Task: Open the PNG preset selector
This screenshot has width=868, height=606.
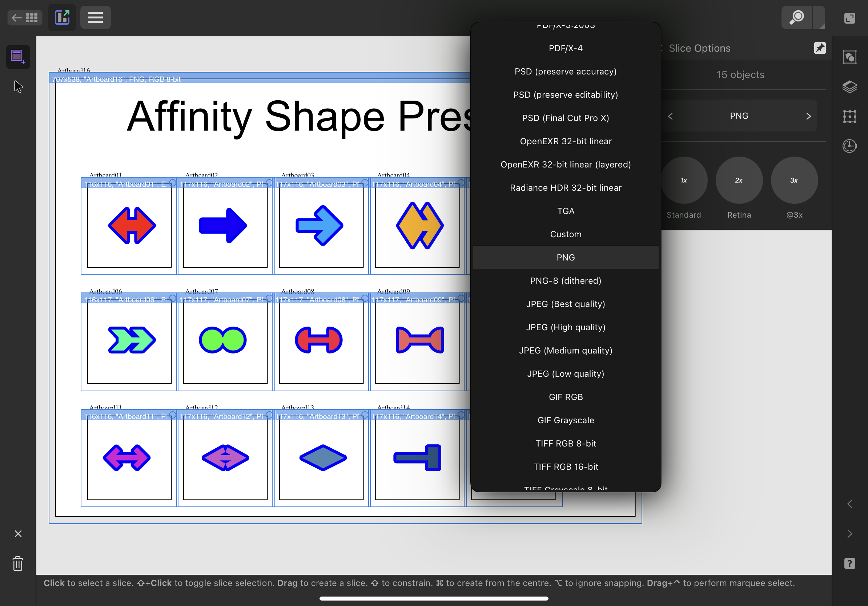Action: pos(739,116)
